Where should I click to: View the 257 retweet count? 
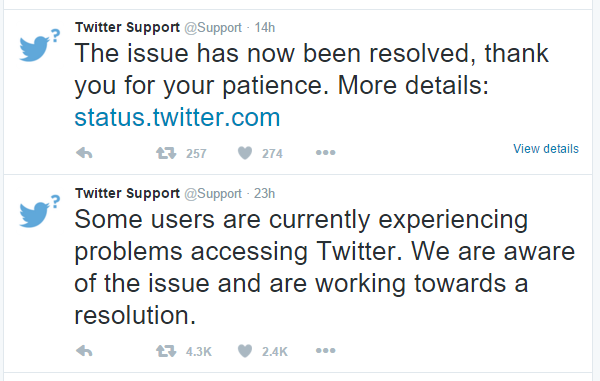pyautogui.click(x=196, y=153)
